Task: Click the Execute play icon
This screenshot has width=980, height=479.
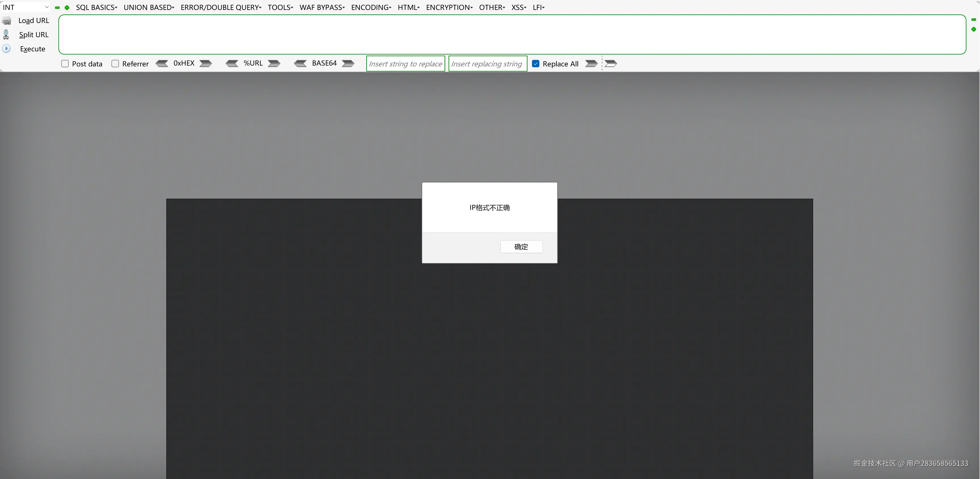Action: (x=6, y=49)
